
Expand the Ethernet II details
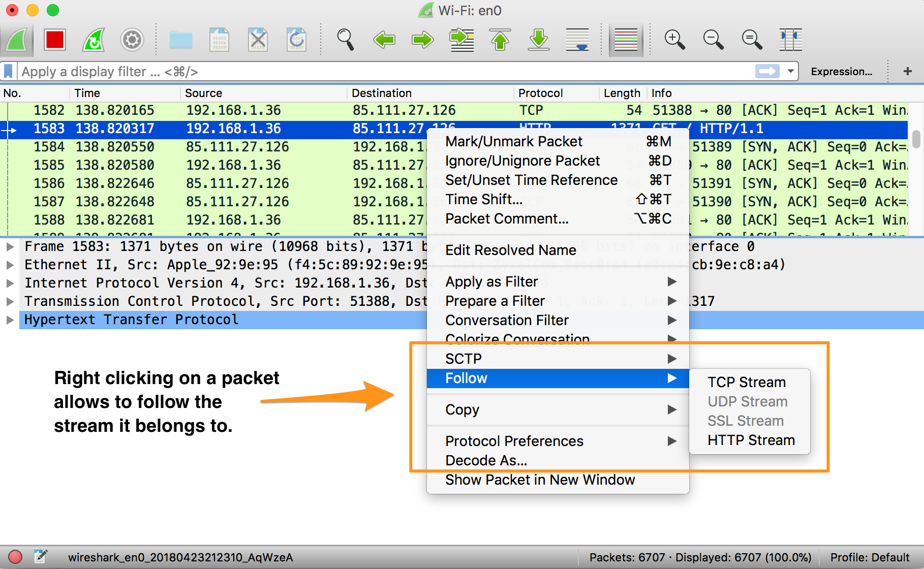[10, 265]
